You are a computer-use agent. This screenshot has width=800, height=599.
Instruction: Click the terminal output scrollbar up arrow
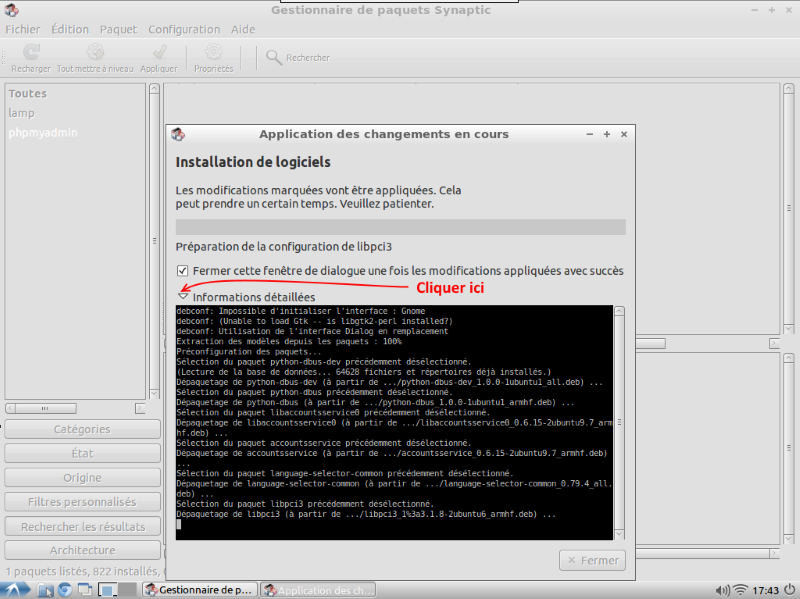[619, 311]
